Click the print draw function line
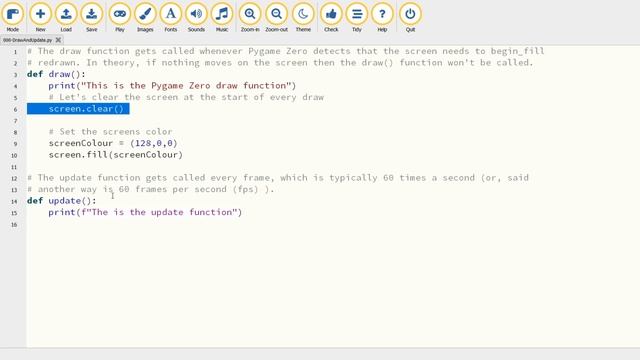The width and height of the screenshot is (640, 360). [172, 86]
